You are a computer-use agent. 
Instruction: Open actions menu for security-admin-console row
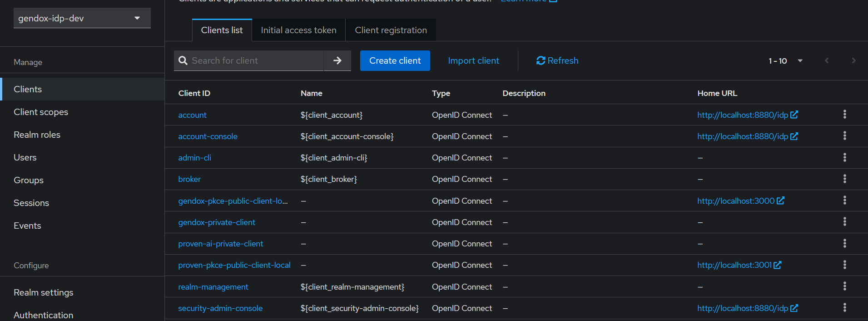click(x=844, y=308)
